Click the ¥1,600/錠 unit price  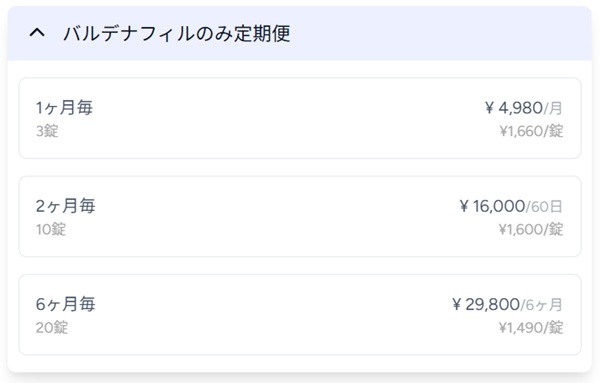(531, 230)
